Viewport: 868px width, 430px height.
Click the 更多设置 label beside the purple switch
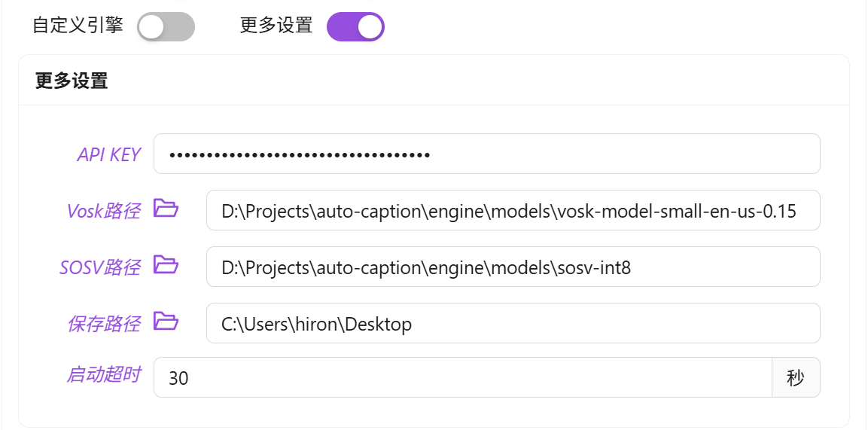pos(276,26)
